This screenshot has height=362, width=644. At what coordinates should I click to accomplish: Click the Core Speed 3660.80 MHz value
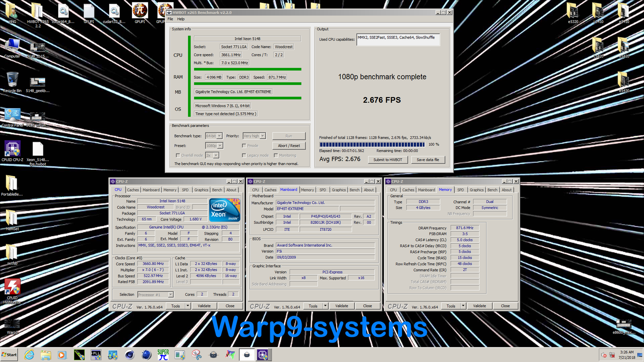pos(153,264)
